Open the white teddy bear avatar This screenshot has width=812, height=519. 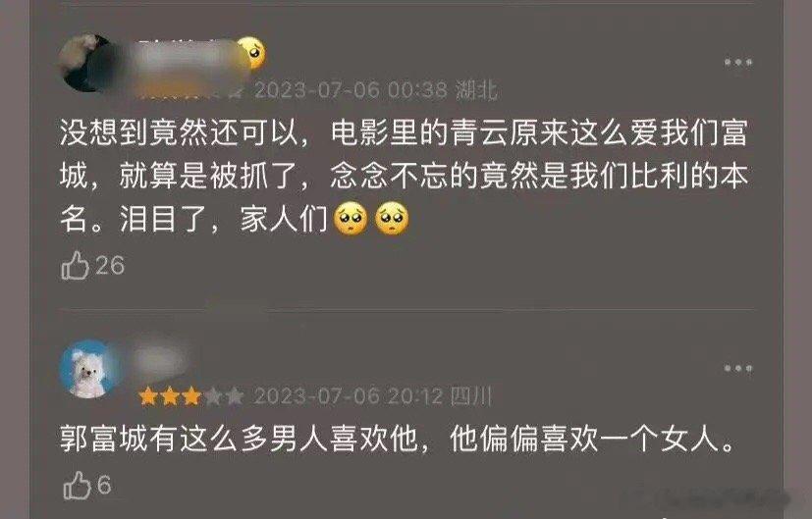(87, 369)
